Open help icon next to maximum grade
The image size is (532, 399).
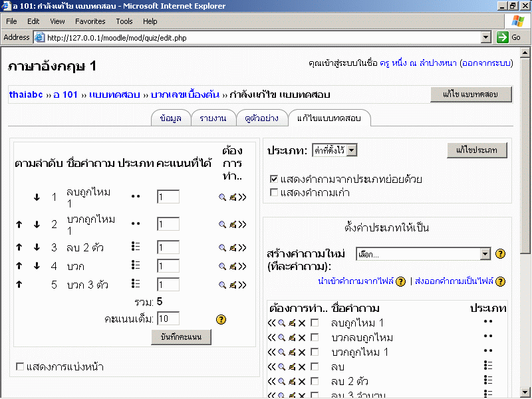[x=221, y=319]
